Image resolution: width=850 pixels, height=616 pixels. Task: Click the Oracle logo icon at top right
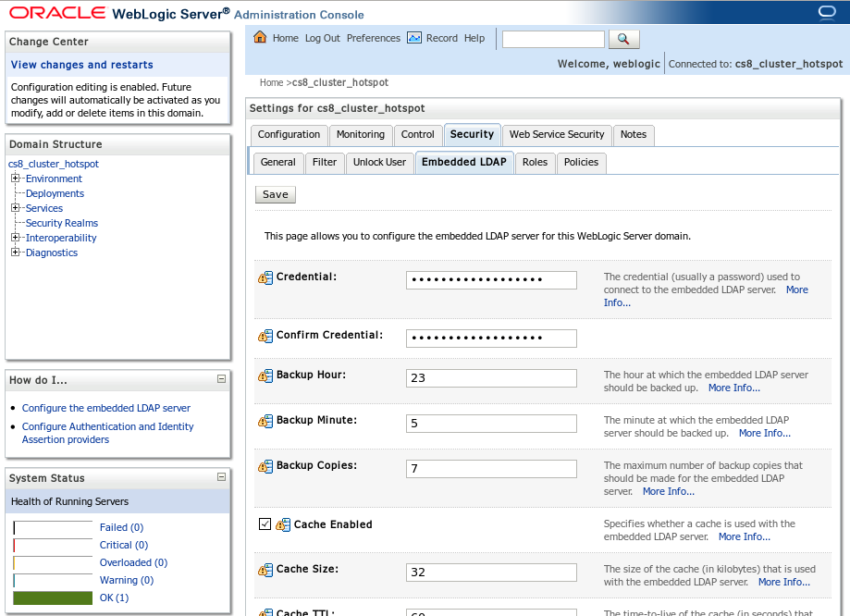click(827, 12)
